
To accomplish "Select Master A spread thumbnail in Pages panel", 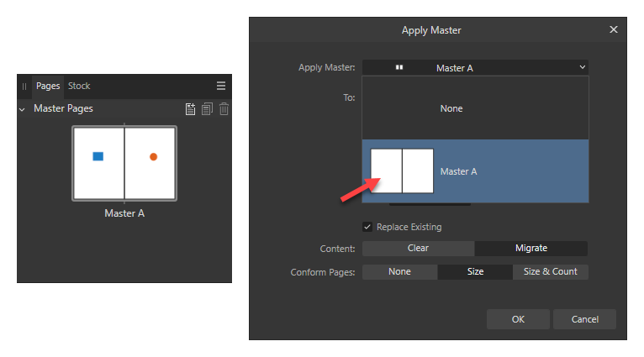I will (124, 163).
